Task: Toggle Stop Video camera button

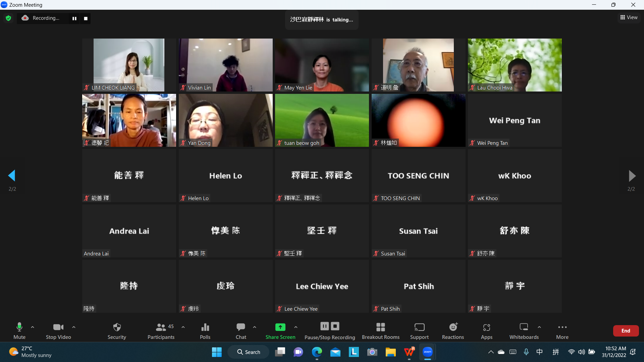Action: tap(58, 330)
